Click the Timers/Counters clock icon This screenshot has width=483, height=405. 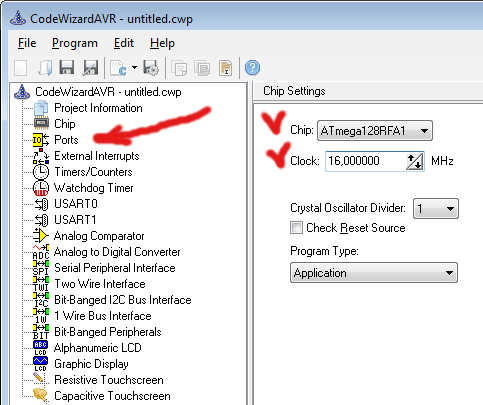(x=41, y=172)
